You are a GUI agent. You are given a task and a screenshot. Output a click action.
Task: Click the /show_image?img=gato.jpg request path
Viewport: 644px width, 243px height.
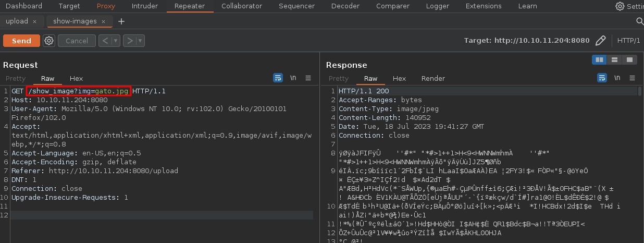pos(78,91)
